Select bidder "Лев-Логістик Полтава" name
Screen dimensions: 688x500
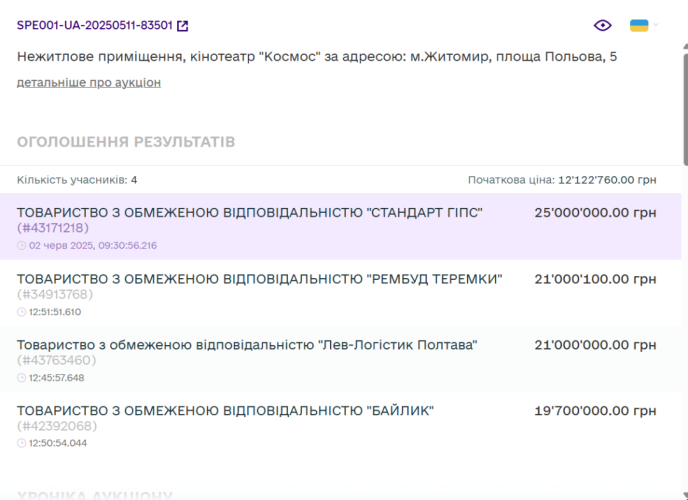click(247, 345)
